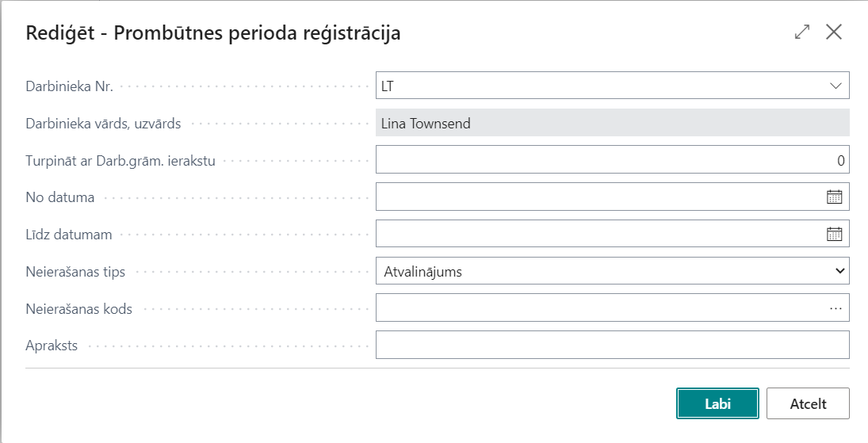868x443 pixels.
Task: Expand the dialog to full screen
Action: [x=802, y=32]
